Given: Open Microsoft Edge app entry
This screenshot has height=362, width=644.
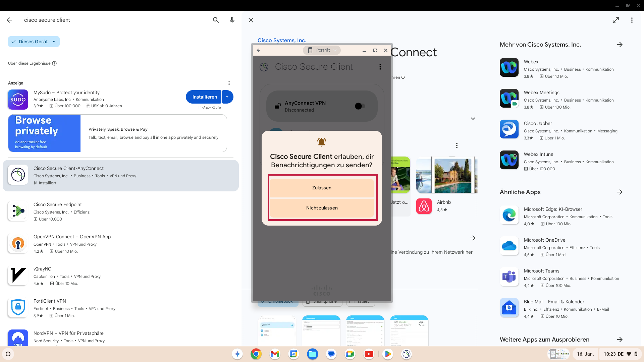Looking at the screenshot, I should click(x=562, y=216).
